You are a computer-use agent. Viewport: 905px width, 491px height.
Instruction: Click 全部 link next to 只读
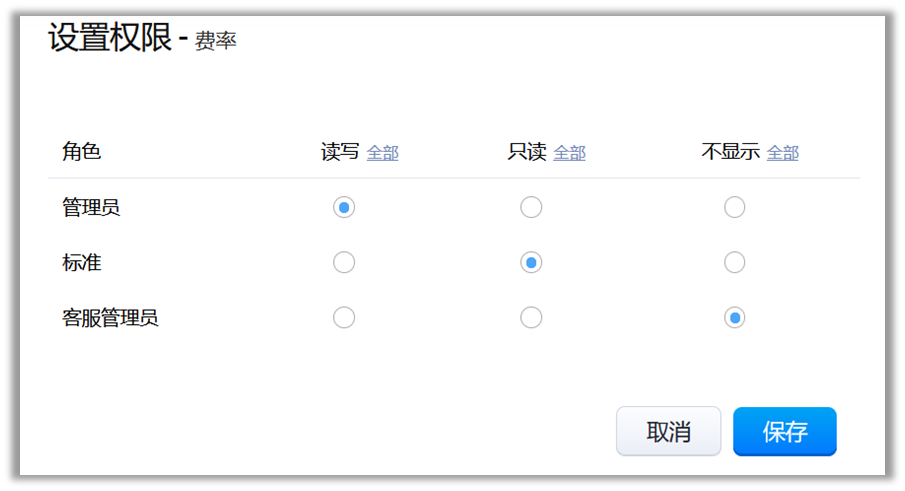tap(569, 153)
